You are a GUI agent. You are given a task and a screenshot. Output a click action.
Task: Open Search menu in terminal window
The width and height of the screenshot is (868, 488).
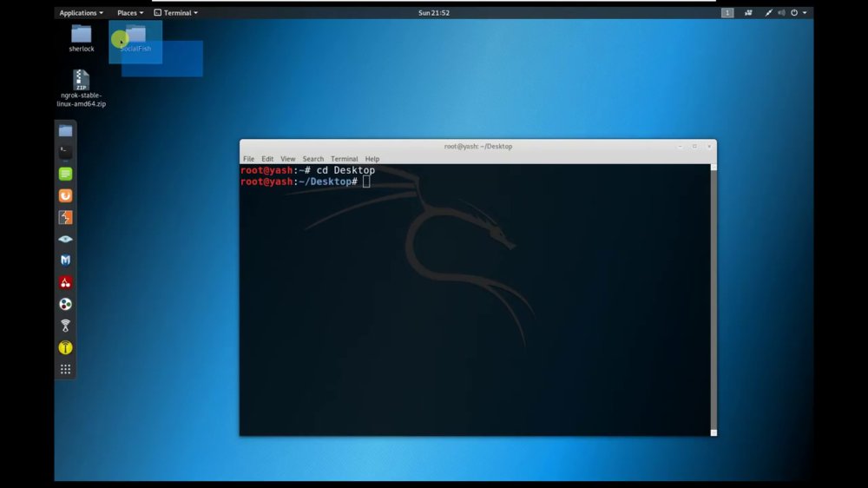[x=312, y=158]
